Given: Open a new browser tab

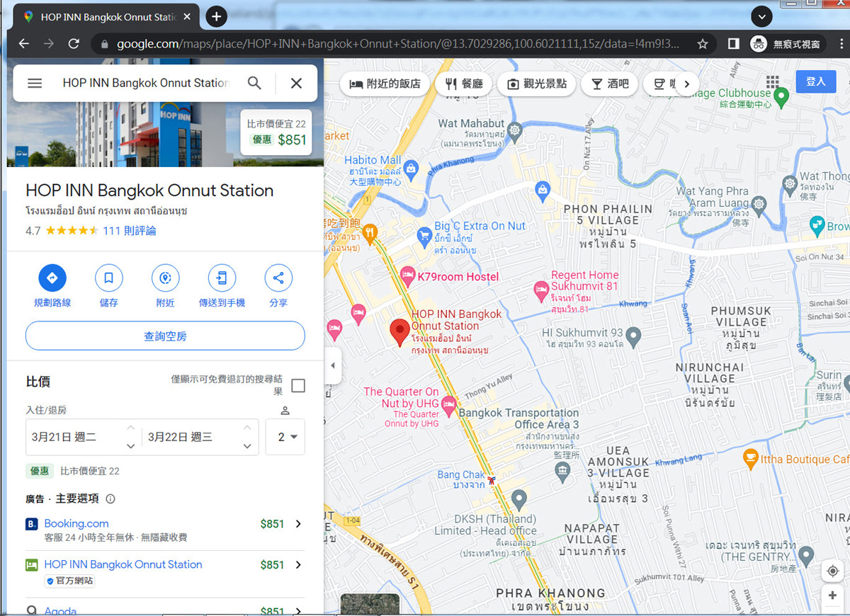Looking at the screenshot, I should tap(217, 16).
